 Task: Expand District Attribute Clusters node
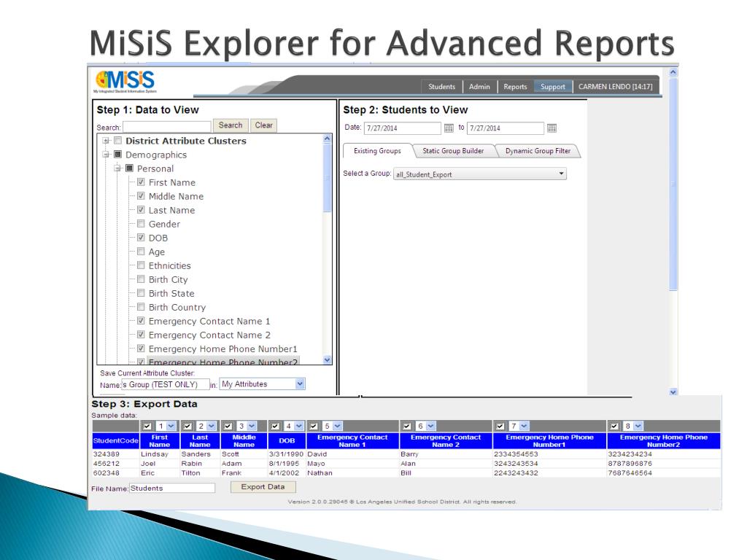[x=106, y=141]
